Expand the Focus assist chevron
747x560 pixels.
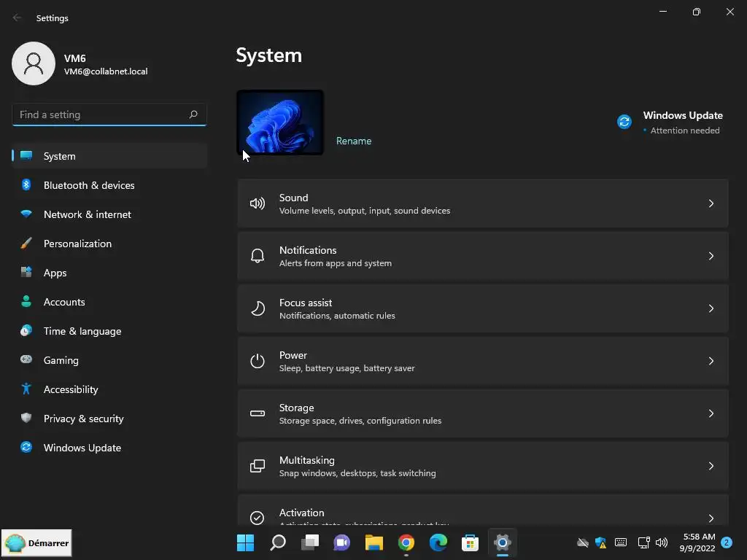point(711,308)
